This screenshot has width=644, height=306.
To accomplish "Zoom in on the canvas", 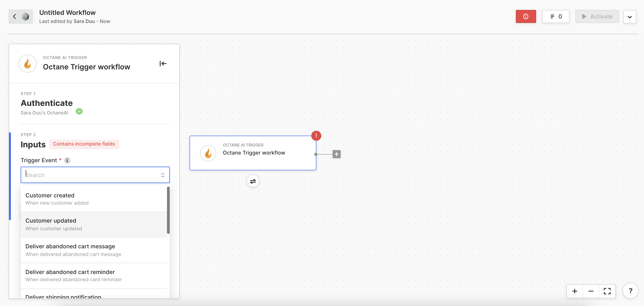I will coord(575,291).
